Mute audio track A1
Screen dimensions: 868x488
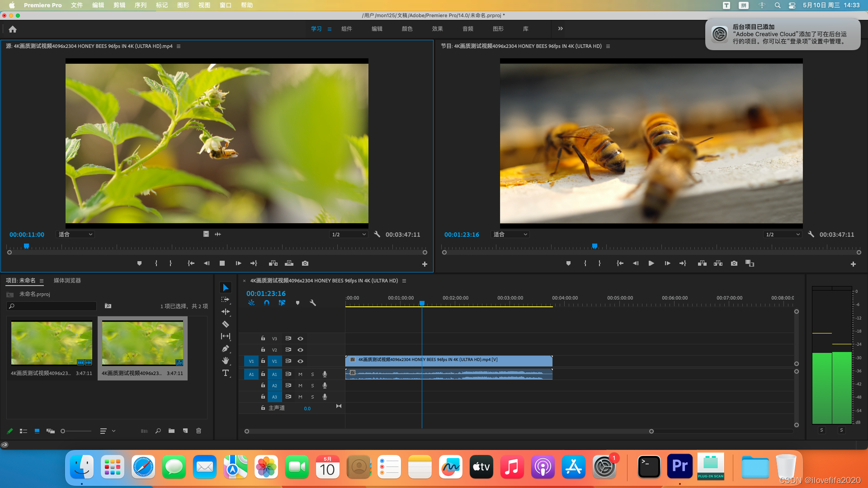point(300,374)
